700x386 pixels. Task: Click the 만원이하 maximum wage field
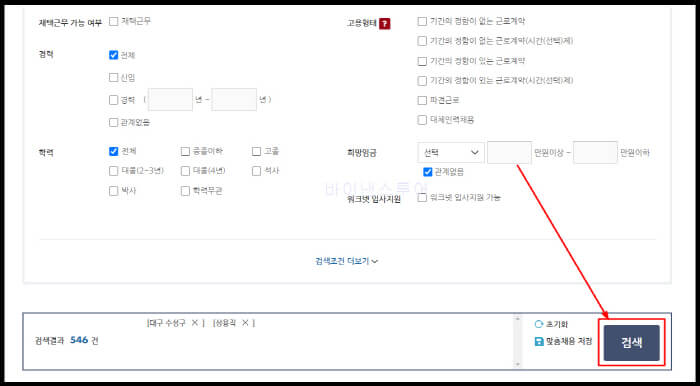[x=595, y=153]
